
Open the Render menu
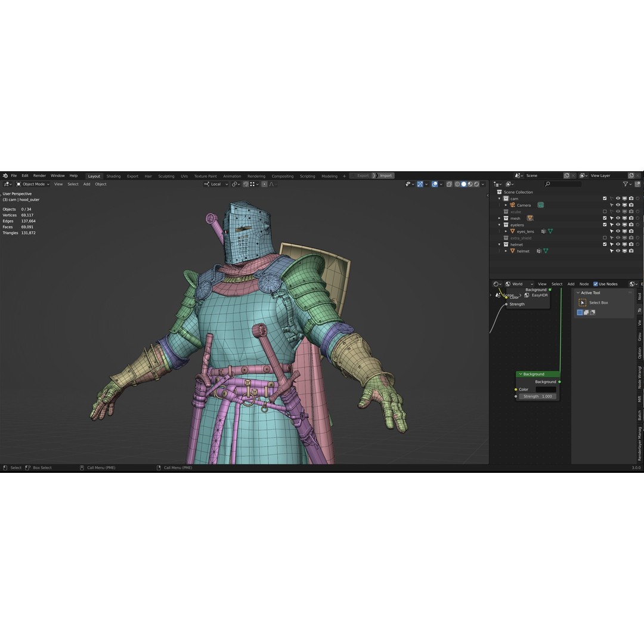tap(39, 175)
